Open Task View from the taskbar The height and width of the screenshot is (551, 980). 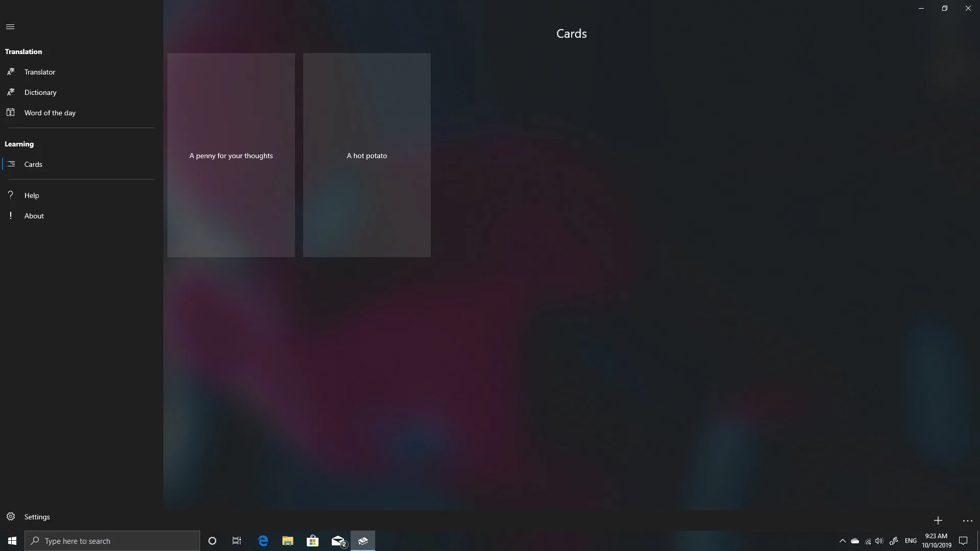click(237, 541)
